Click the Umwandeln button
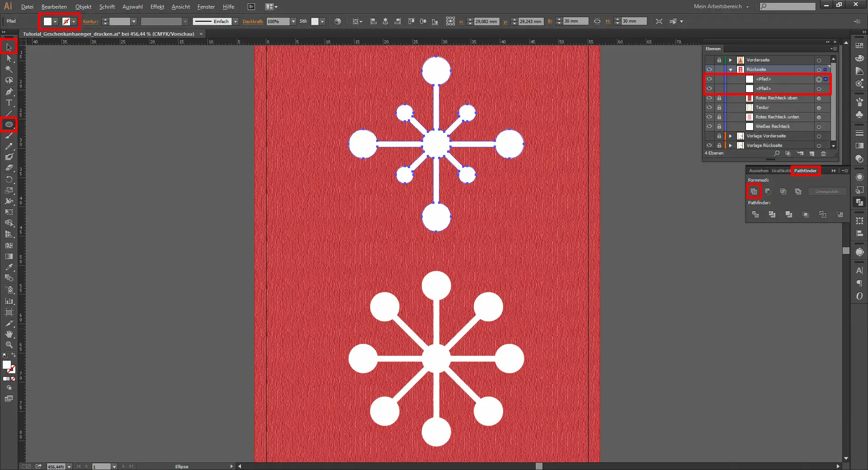Viewport: 868px width, 470px height. [x=826, y=192]
